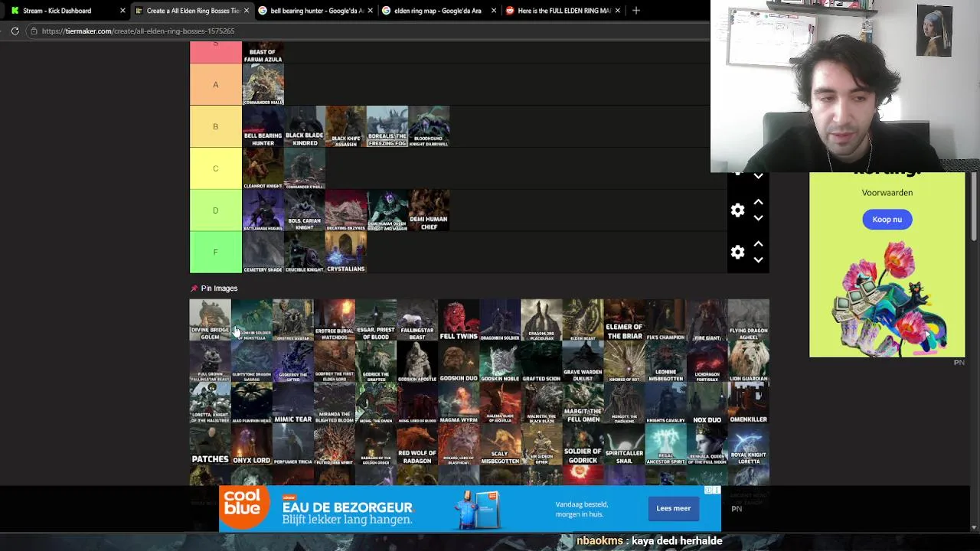Viewport: 980px width, 551px height.
Task: Pick Magma Wyrm image
Action: [458, 403]
